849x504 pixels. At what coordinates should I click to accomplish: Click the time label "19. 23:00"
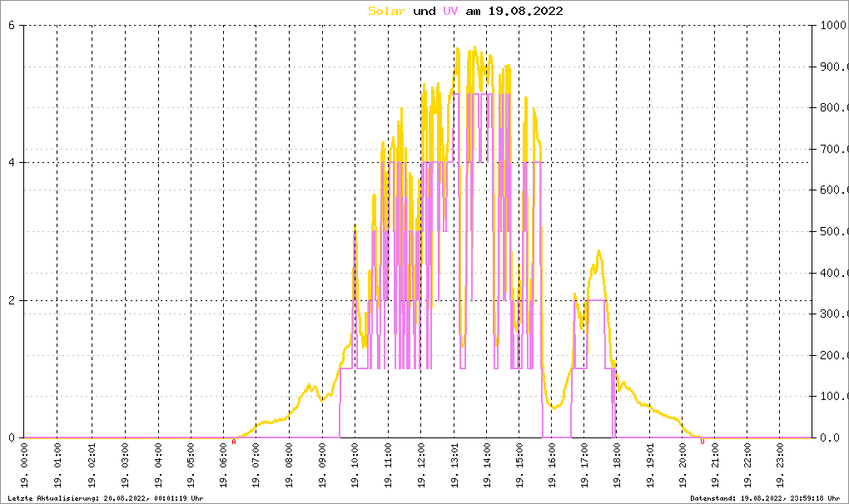(780, 466)
